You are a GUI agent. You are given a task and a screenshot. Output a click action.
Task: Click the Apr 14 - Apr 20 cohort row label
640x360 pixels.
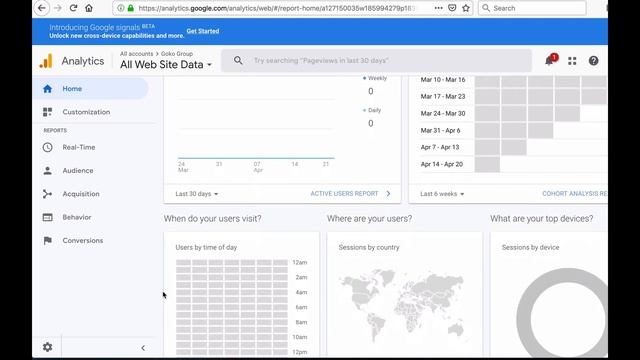point(442,164)
